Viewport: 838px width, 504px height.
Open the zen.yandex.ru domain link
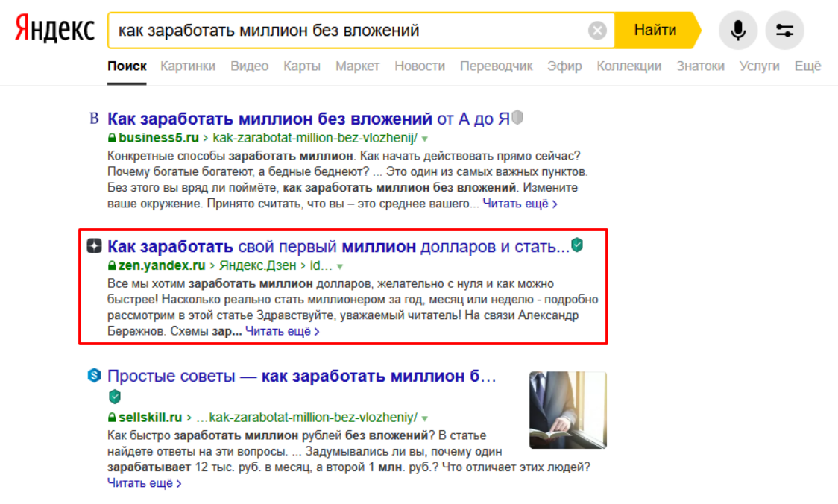162,265
